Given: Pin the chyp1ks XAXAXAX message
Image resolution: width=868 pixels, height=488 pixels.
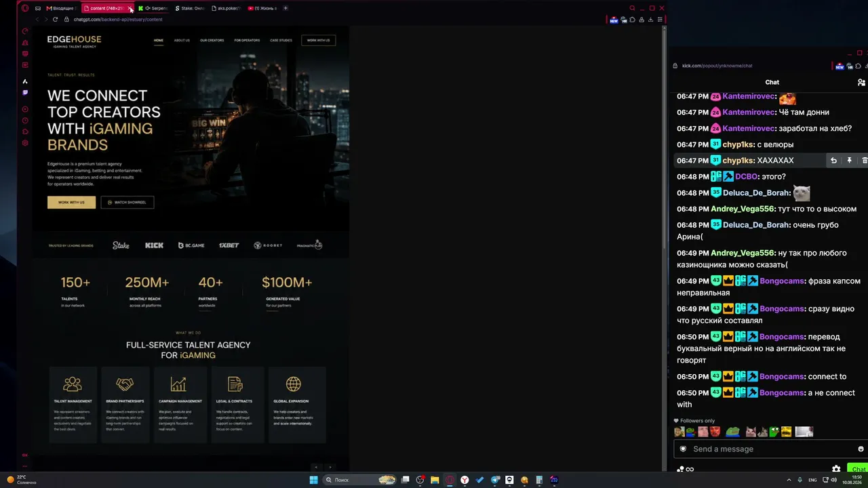Looking at the screenshot, I should 849,161.
